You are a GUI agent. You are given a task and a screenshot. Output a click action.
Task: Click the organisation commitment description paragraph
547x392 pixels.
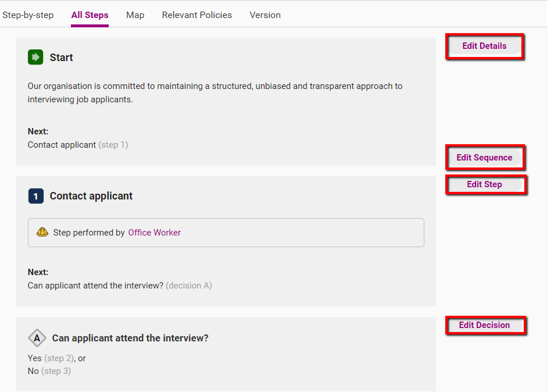point(215,93)
